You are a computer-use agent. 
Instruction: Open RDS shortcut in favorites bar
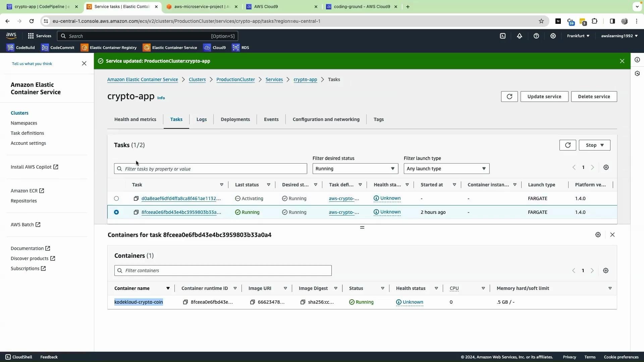pyautogui.click(x=240, y=48)
